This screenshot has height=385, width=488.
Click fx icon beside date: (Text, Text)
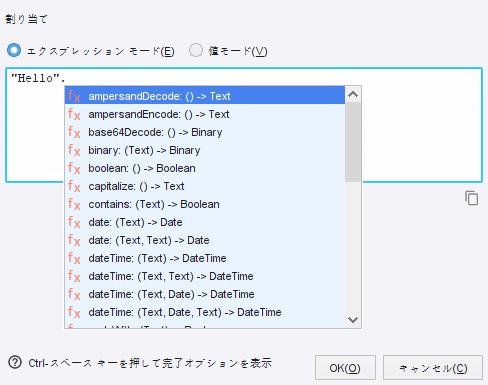point(74,240)
